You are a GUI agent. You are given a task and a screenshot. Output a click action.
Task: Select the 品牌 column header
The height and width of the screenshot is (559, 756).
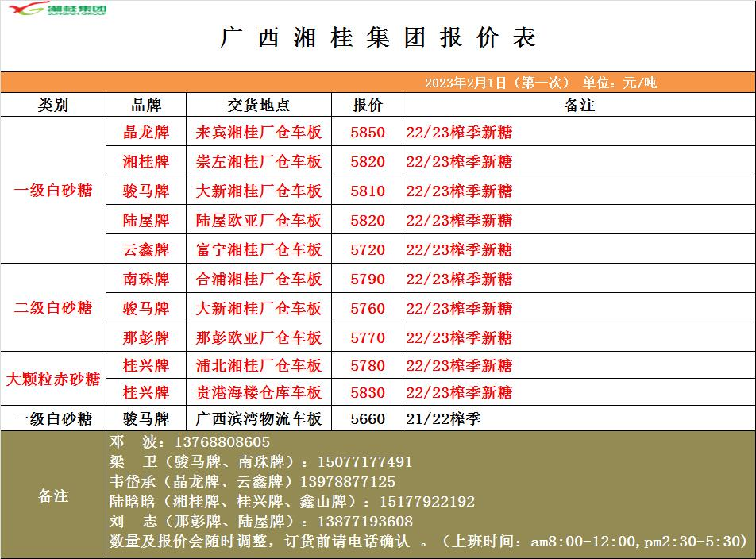(146, 106)
